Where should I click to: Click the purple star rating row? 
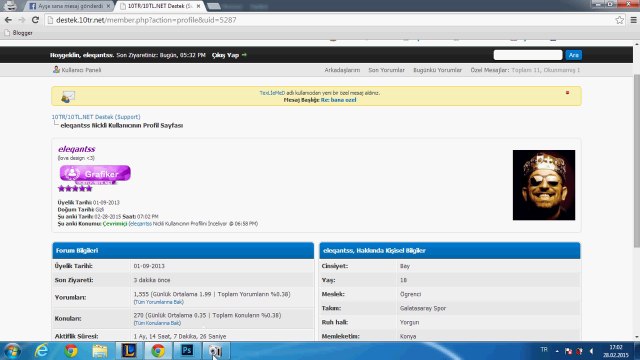pyautogui.click(x=75, y=189)
